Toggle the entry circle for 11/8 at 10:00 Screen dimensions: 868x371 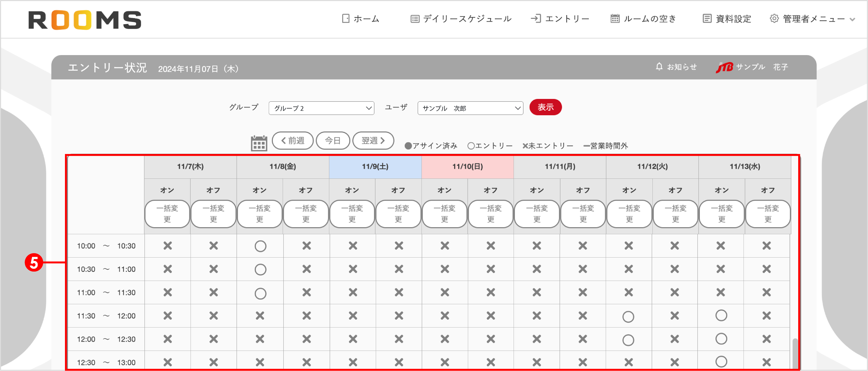[260, 246]
